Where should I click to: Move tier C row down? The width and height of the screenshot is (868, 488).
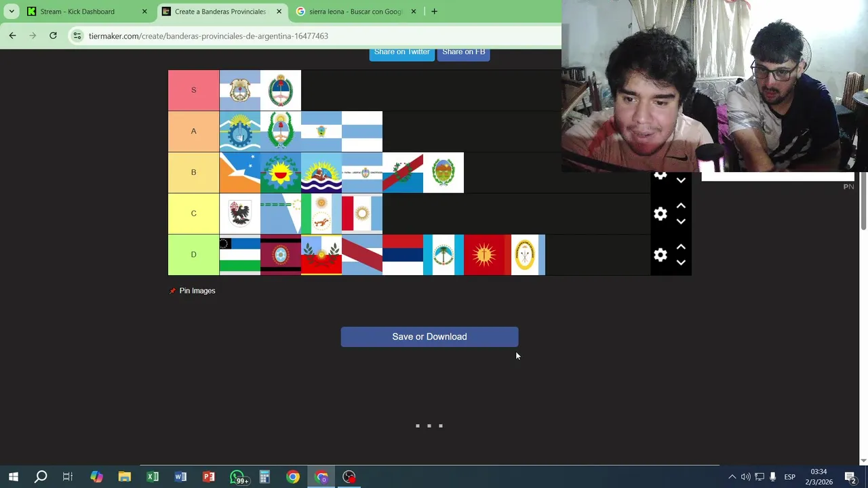pos(681,222)
